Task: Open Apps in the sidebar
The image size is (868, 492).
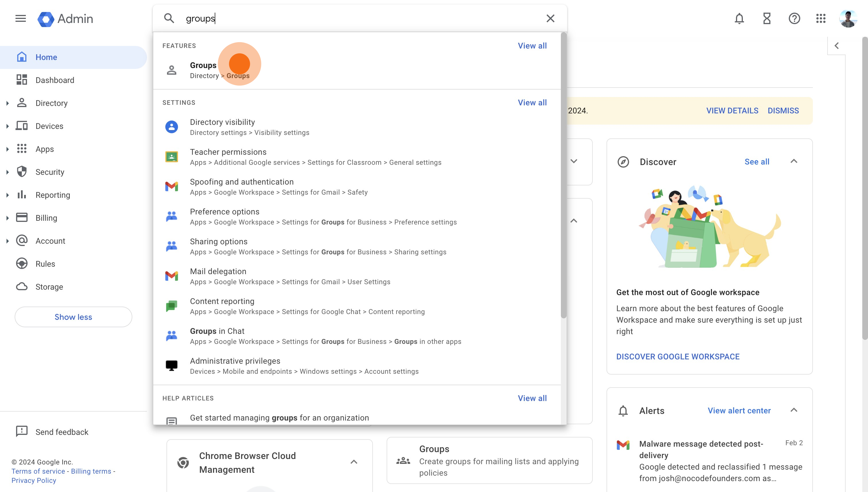Action: point(44,149)
